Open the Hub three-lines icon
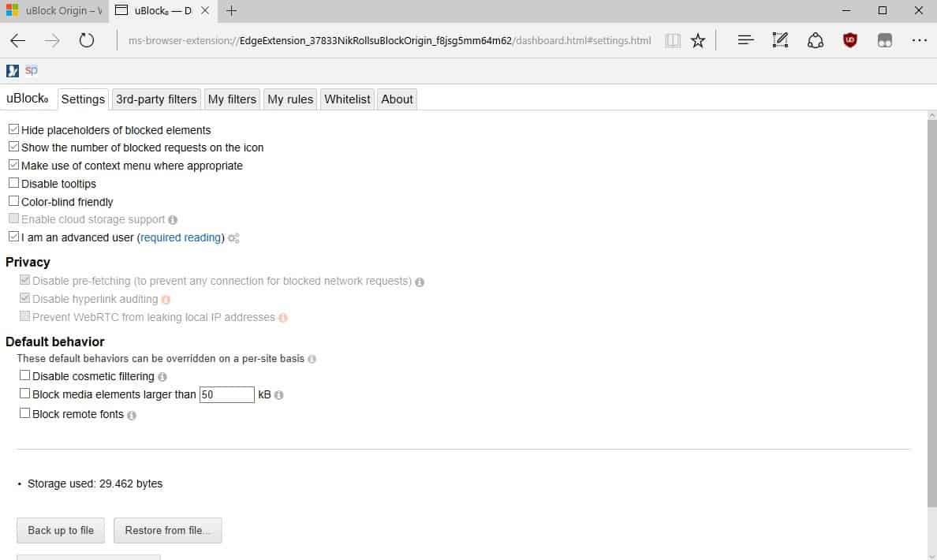Screen dimensions: 937x560 [x=745, y=40]
